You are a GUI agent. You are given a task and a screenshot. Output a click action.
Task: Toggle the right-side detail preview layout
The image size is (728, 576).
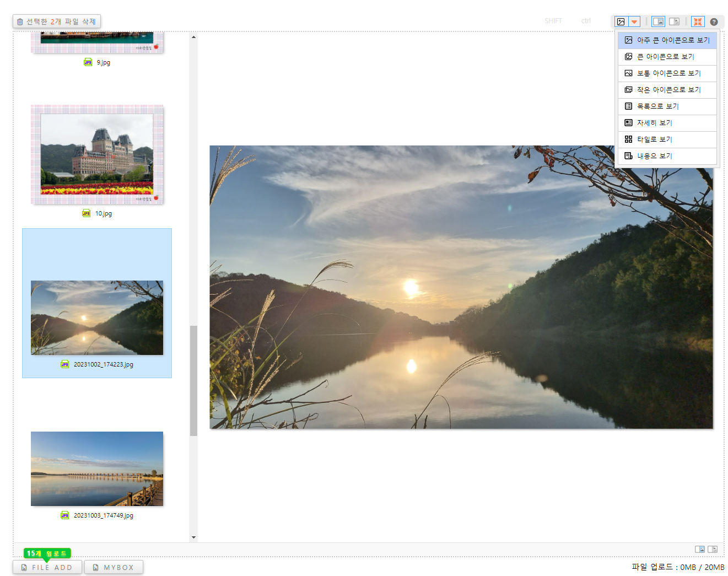(674, 21)
